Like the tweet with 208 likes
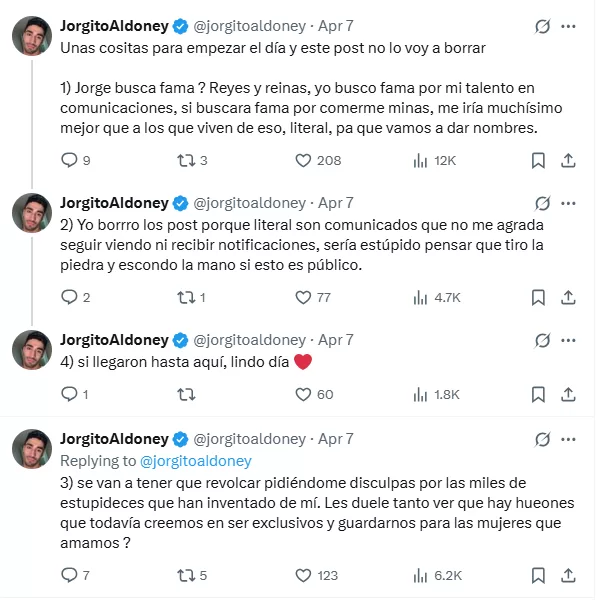 click(x=304, y=160)
